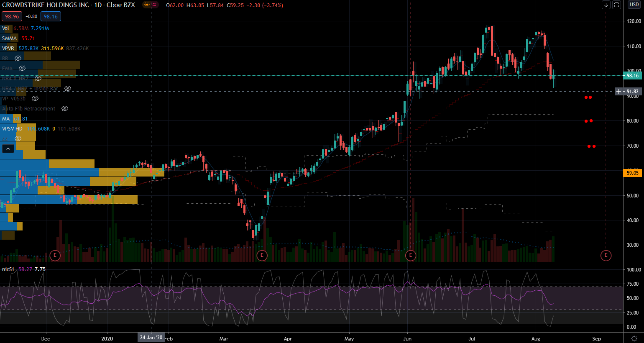Image resolution: width=644 pixels, height=343 pixels.
Task: Click the red sell price 98.96 button
Action: [x=12, y=16]
